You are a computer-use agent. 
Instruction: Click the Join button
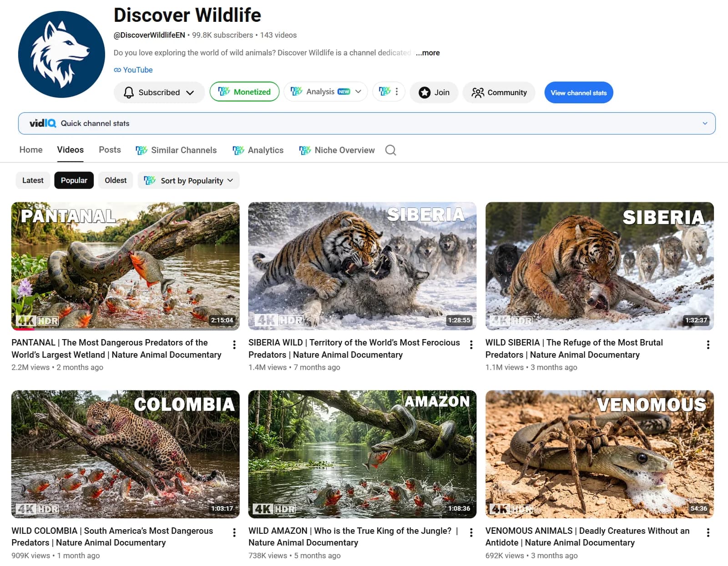point(434,93)
